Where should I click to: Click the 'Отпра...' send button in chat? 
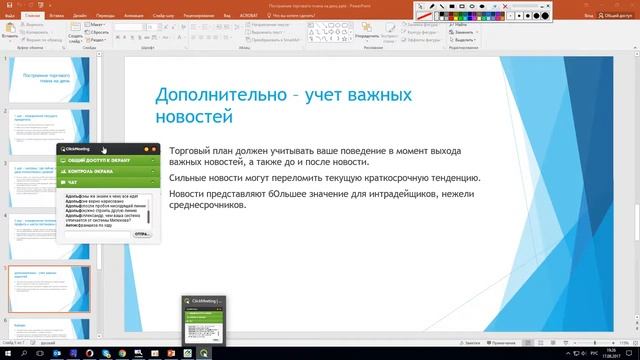point(142,234)
